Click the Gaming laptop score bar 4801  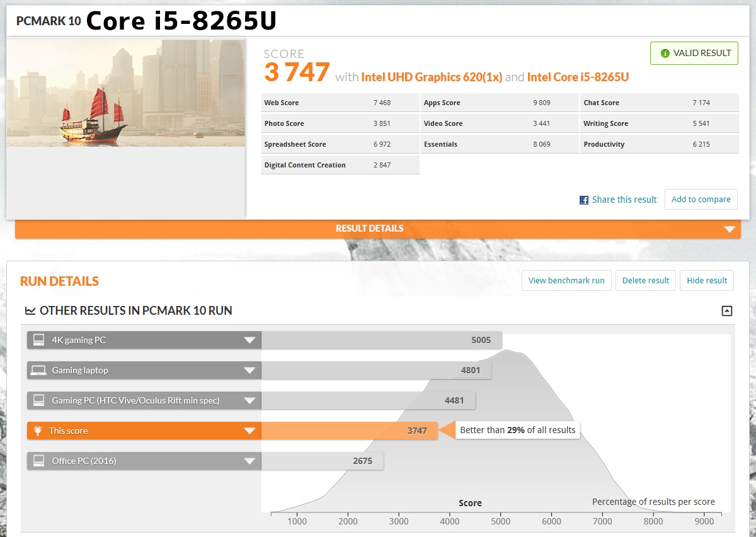[x=377, y=370]
